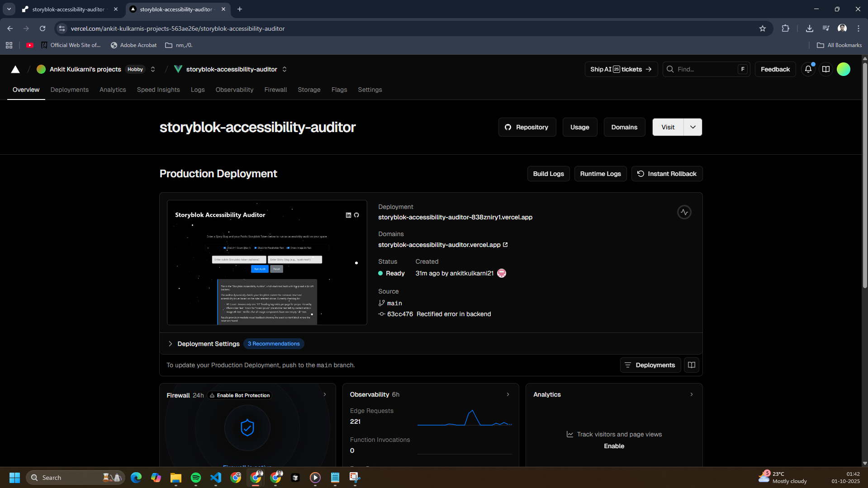Open the Chrome profile icon
868x488 pixels.
842,28
